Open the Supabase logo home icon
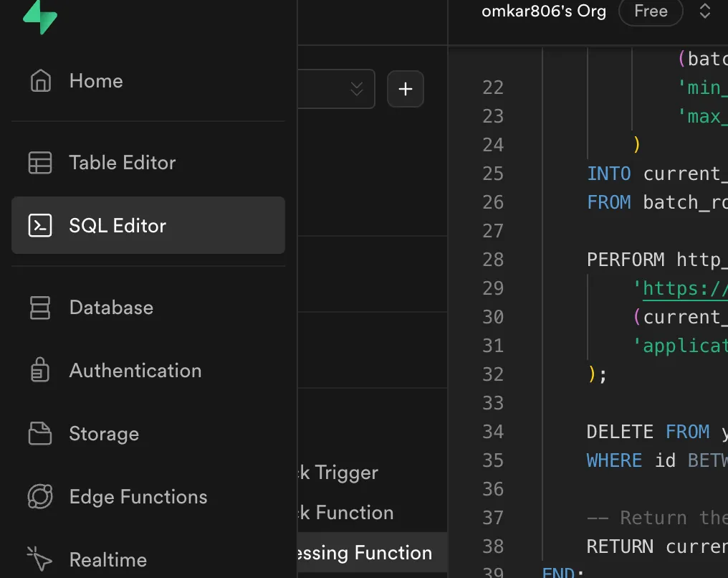728x578 pixels. pos(40,14)
